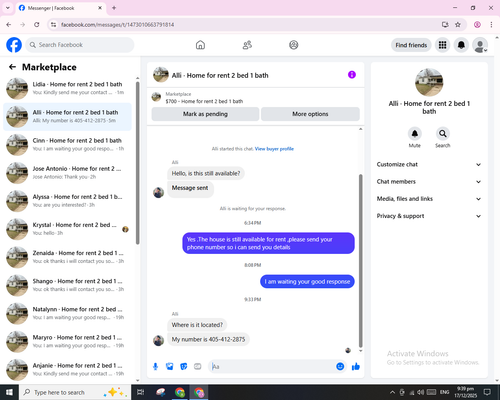Open the profile circle icon in top navigation

click(x=294, y=45)
